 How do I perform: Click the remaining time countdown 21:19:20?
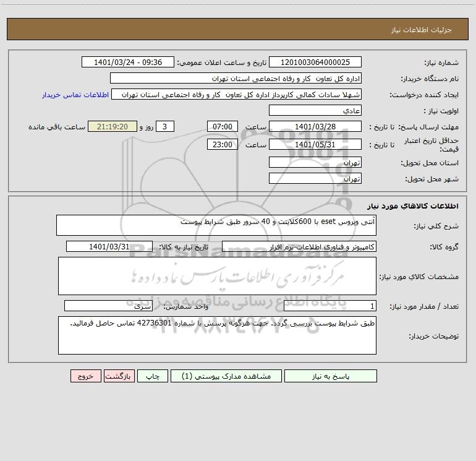click(x=113, y=126)
